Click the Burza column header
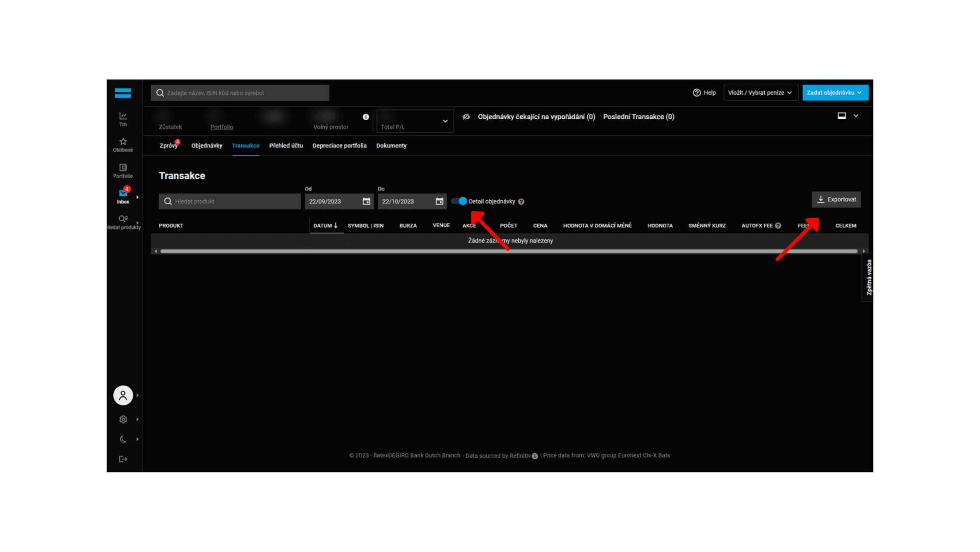Image resolution: width=980 pixels, height=552 pixels. [x=408, y=226]
